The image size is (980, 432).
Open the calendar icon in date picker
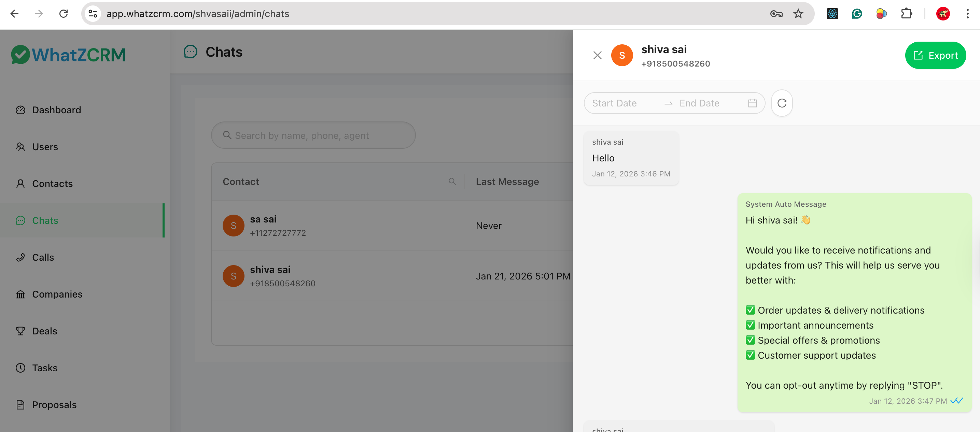pos(752,103)
